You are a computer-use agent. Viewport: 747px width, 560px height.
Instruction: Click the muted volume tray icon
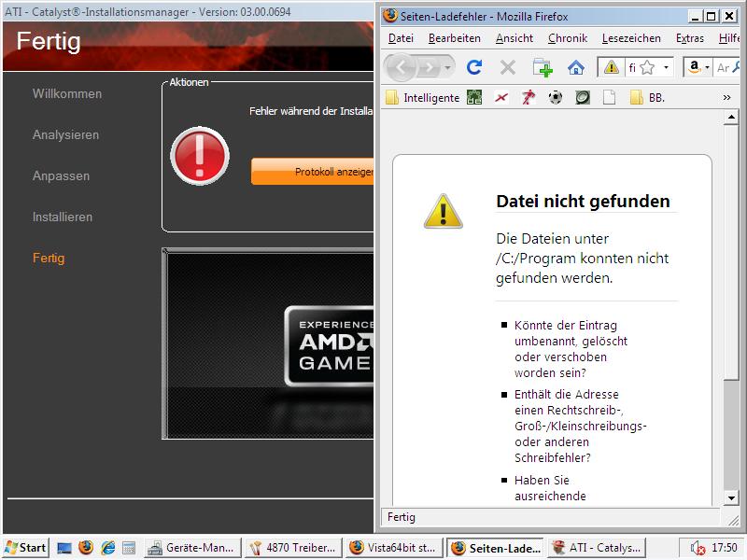(x=697, y=548)
